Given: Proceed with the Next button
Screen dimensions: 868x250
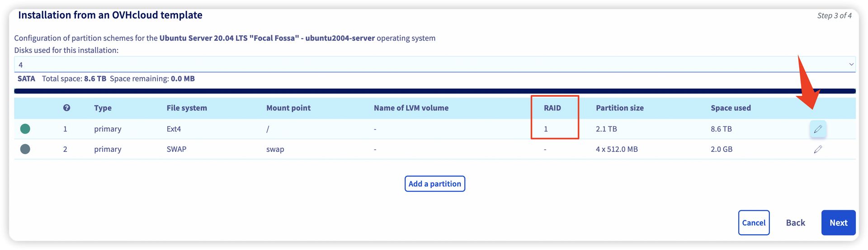Looking at the screenshot, I should [x=839, y=222].
